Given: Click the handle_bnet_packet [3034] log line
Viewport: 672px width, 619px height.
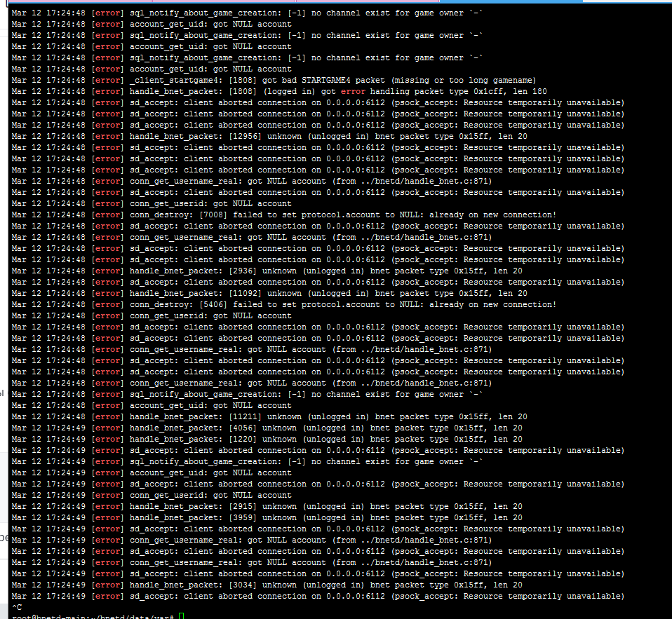Looking at the screenshot, I should [x=267, y=585].
